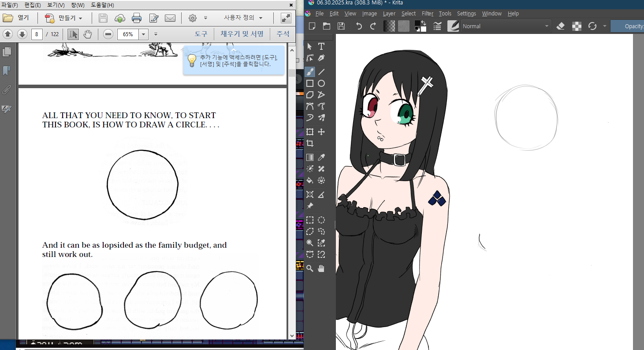Select the Rectangle tool in Krita
Screen dimensions: 644x350
pyautogui.click(x=310, y=83)
